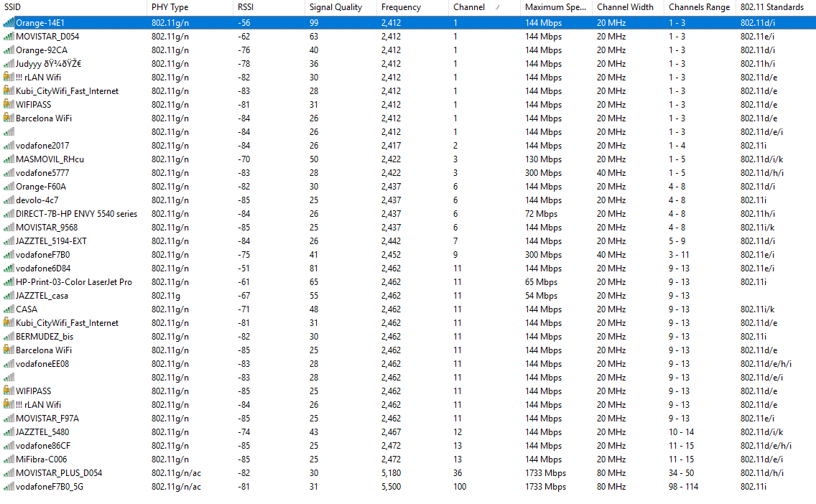
Task: Sort by Maximum Speed column header
Action: (x=556, y=7)
